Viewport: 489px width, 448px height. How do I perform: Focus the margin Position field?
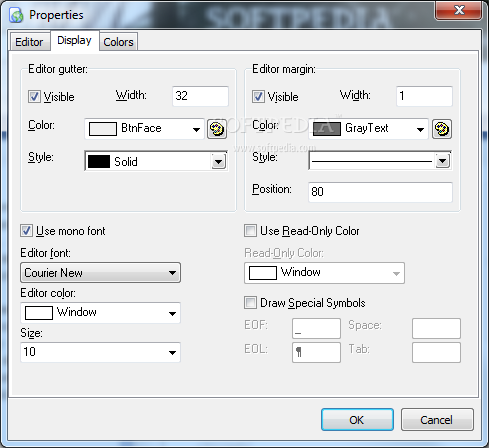380,192
